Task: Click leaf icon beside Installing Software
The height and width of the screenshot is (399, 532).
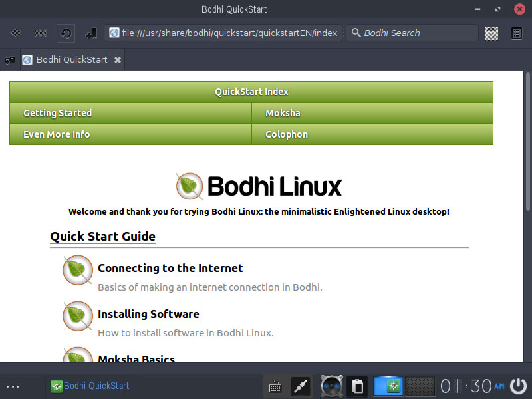Action: pyautogui.click(x=78, y=316)
